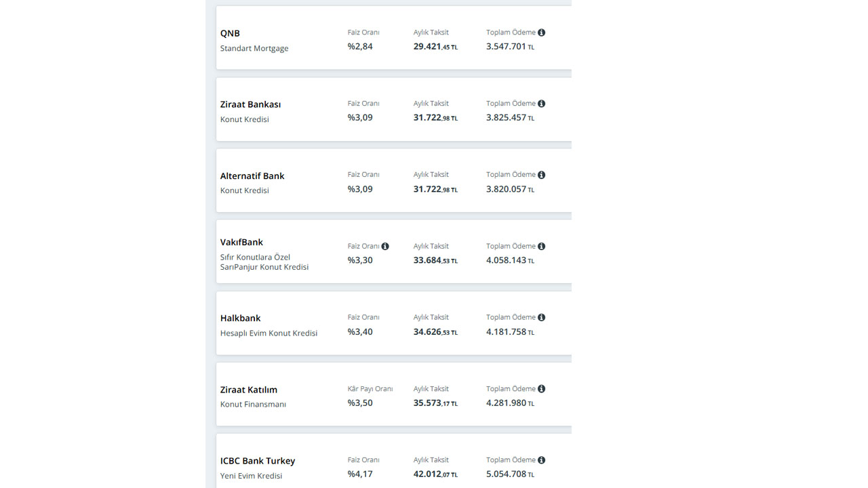The height and width of the screenshot is (488, 868).
Task: Click Hesaplı Evim Konut Kredisi product name
Action: (x=269, y=333)
